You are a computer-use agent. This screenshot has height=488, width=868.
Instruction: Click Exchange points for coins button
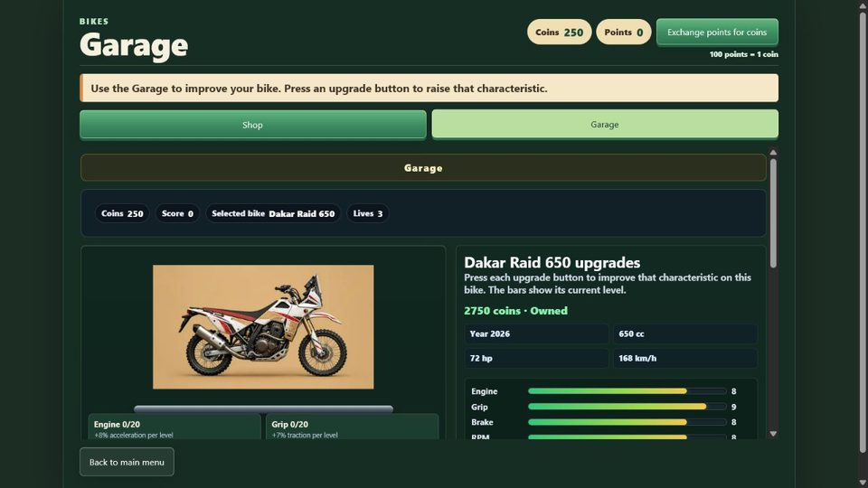click(x=717, y=33)
